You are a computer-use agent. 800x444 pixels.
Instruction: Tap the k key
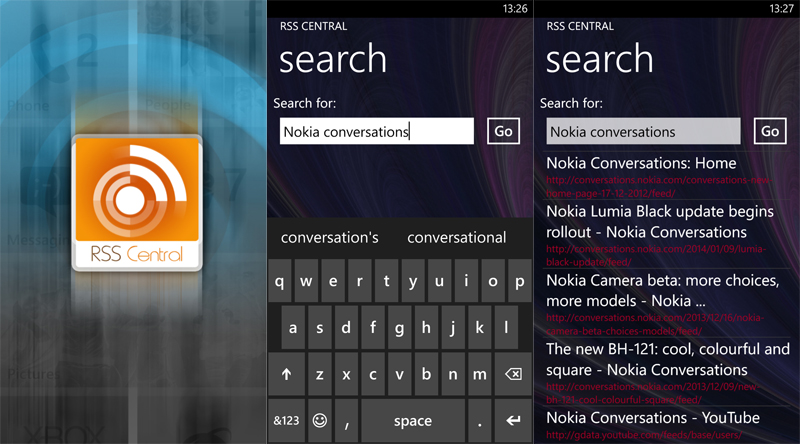point(480,328)
